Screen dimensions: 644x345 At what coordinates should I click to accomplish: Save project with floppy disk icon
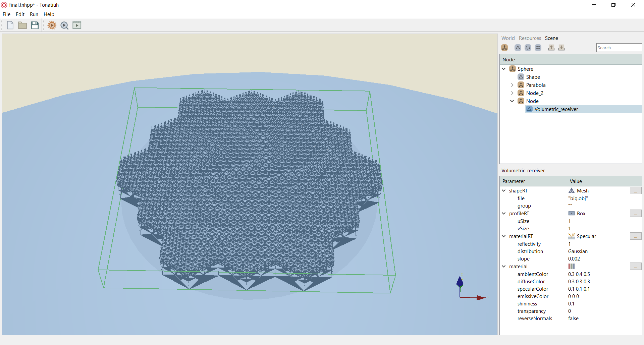pos(35,25)
